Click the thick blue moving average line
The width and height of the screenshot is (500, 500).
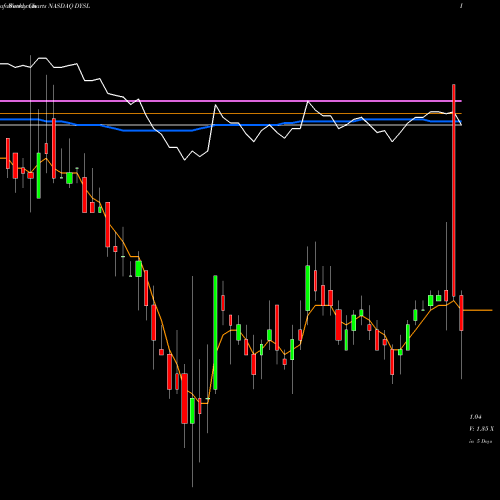pos(231,124)
